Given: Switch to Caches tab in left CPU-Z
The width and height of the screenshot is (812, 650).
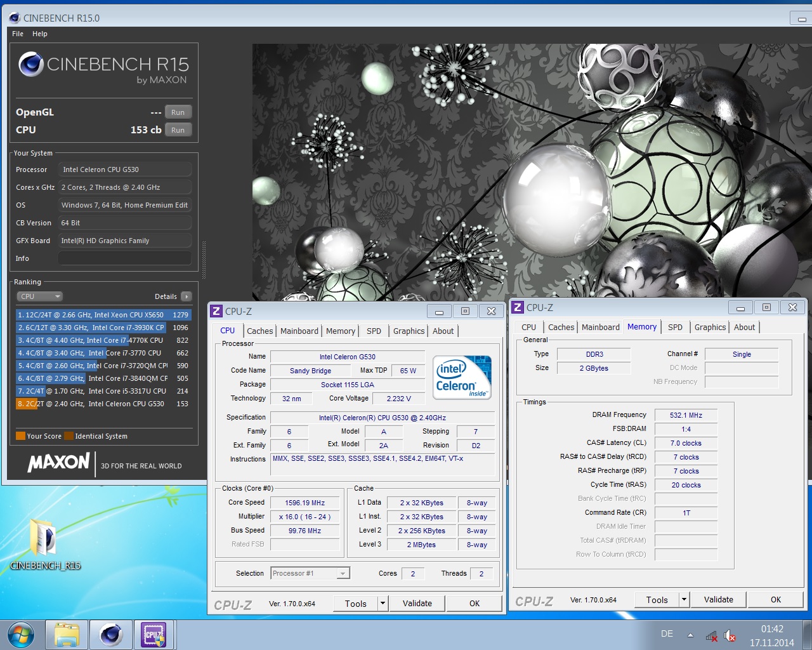Looking at the screenshot, I should 259,331.
